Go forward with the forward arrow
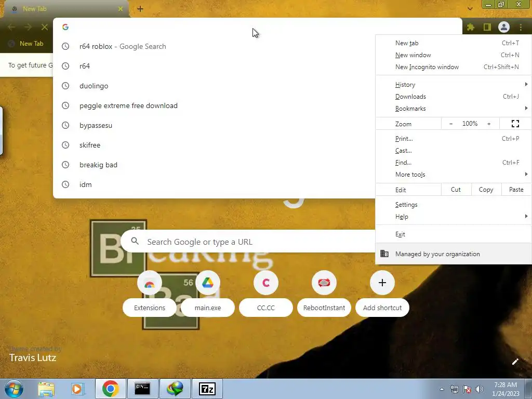The height and width of the screenshot is (399, 532). tap(28, 27)
